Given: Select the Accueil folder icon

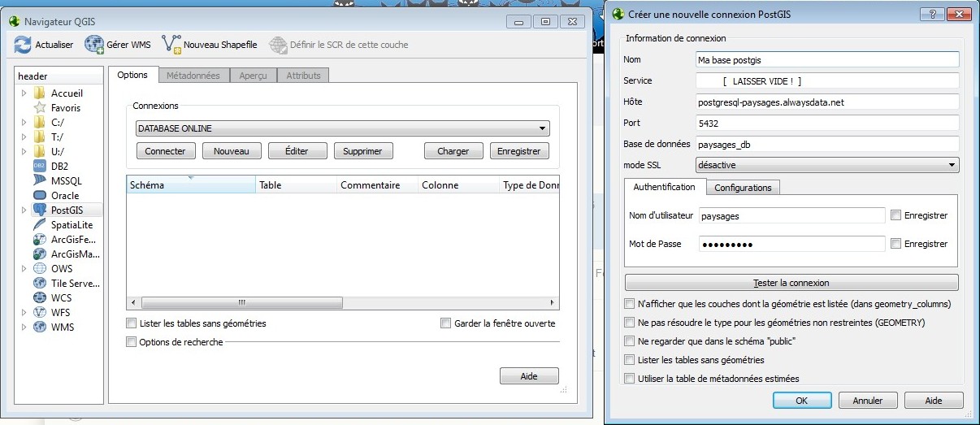Looking at the screenshot, I should point(39,93).
